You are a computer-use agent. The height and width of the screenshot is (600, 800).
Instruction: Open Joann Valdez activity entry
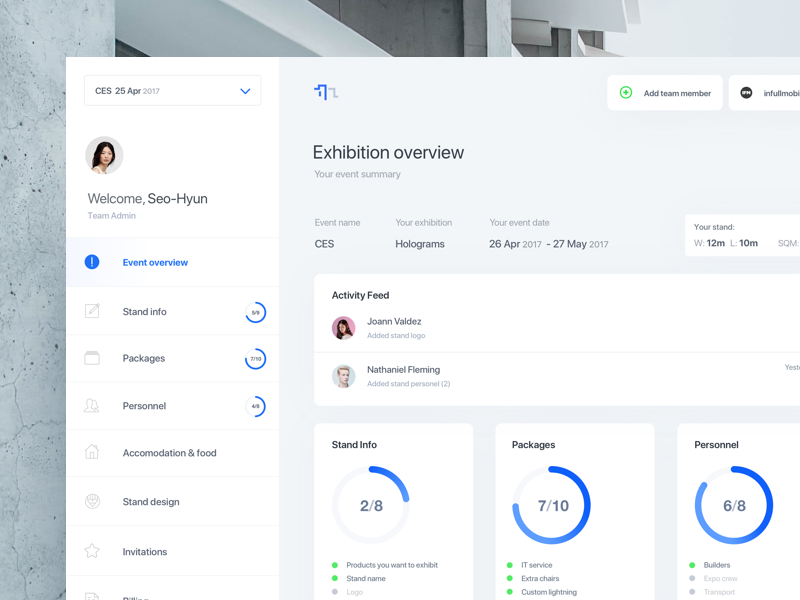394,327
